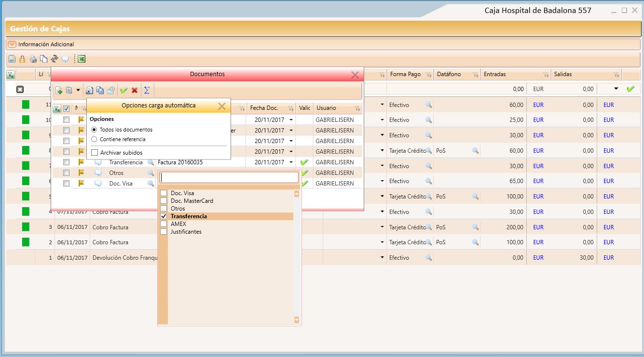The height and width of the screenshot is (357, 644).
Task: Open Fecha Doc. column filter
Action: pyautogui.click(x=291, y=108)
